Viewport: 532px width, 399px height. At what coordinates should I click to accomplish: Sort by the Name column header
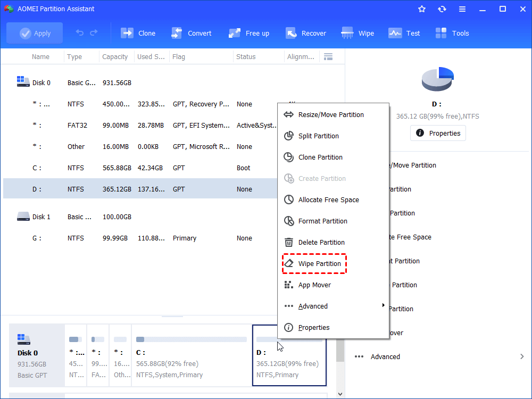[40, 57]
